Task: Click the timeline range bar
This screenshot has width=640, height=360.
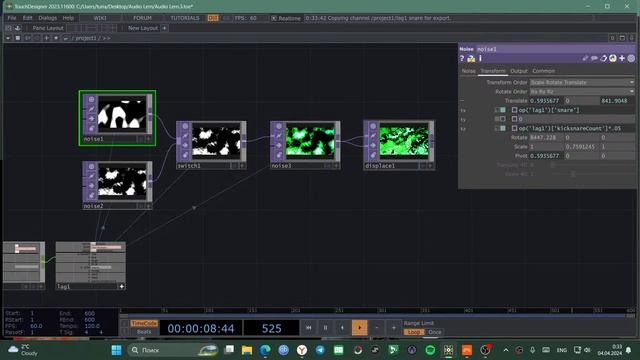Action: pyautogui.click(x=377, y=316)
